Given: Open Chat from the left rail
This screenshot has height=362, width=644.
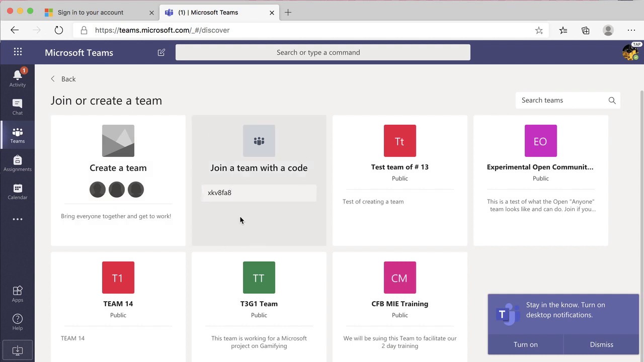Looking at the screenshot, I should pos(17,106).
